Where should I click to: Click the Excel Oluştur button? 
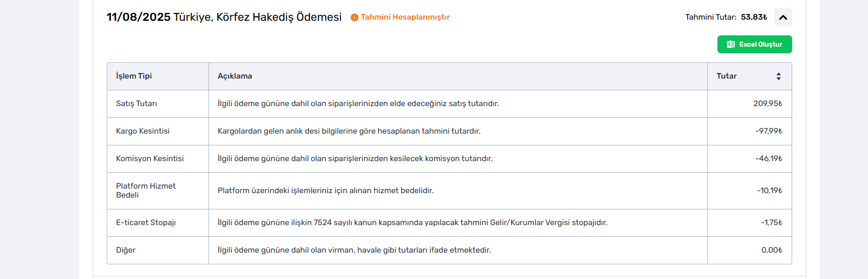pyautogui.click(x=755, y=44)
